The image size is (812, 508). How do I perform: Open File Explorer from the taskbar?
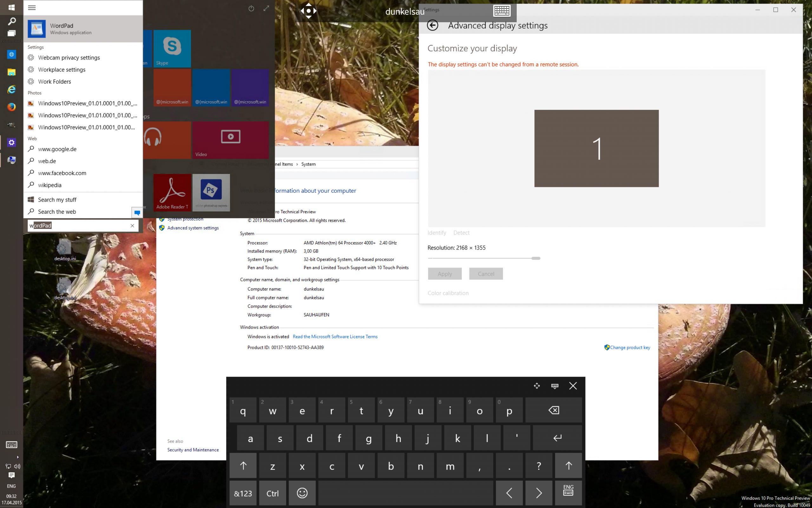[11, 72]
